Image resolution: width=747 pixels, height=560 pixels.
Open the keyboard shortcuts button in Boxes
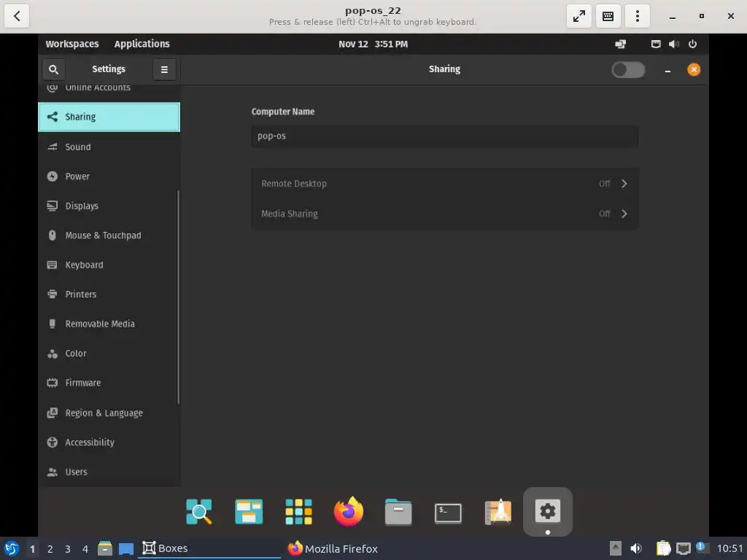pos(608,16)
